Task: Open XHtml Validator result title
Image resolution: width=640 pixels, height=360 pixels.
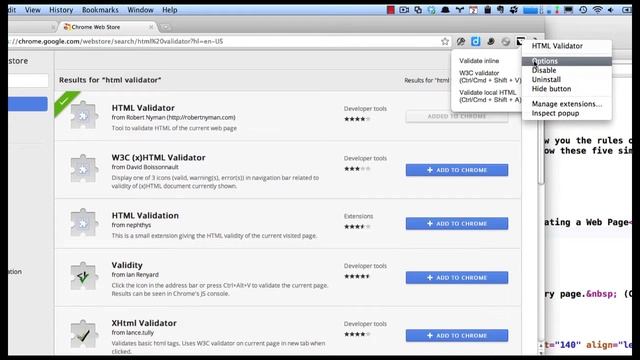Action: point(144,323)
